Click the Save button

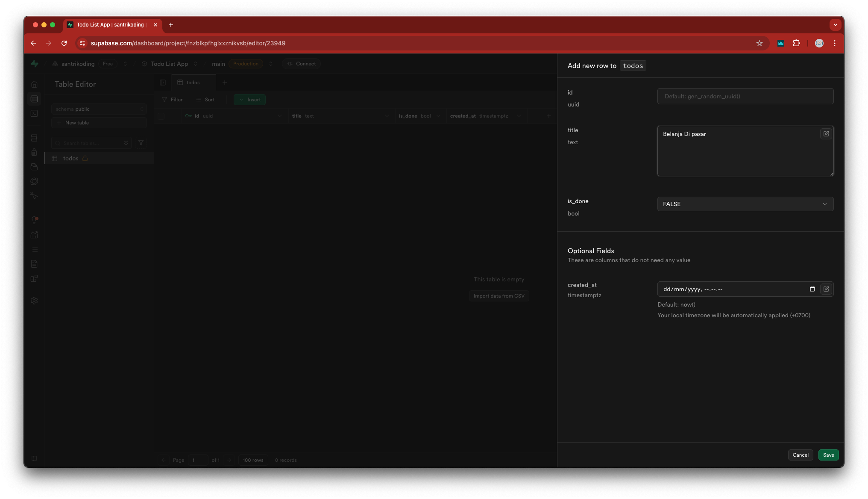point(828,455)
